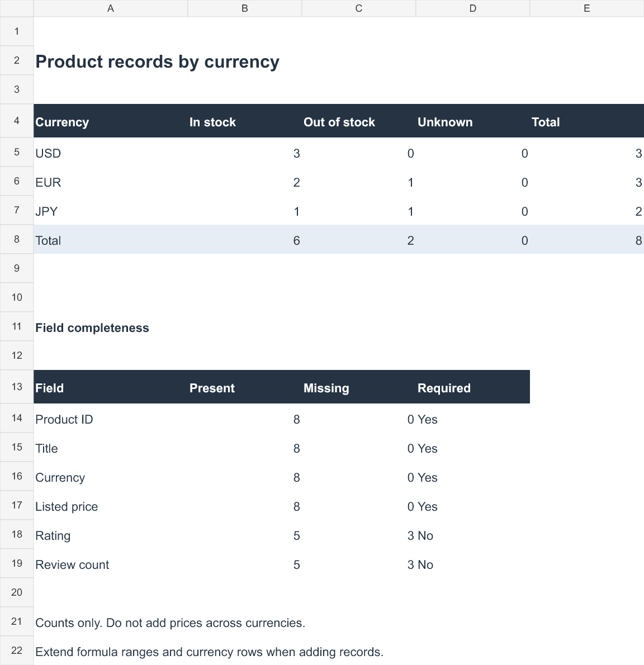
Task: Select column D header
Action: [473, 8]
